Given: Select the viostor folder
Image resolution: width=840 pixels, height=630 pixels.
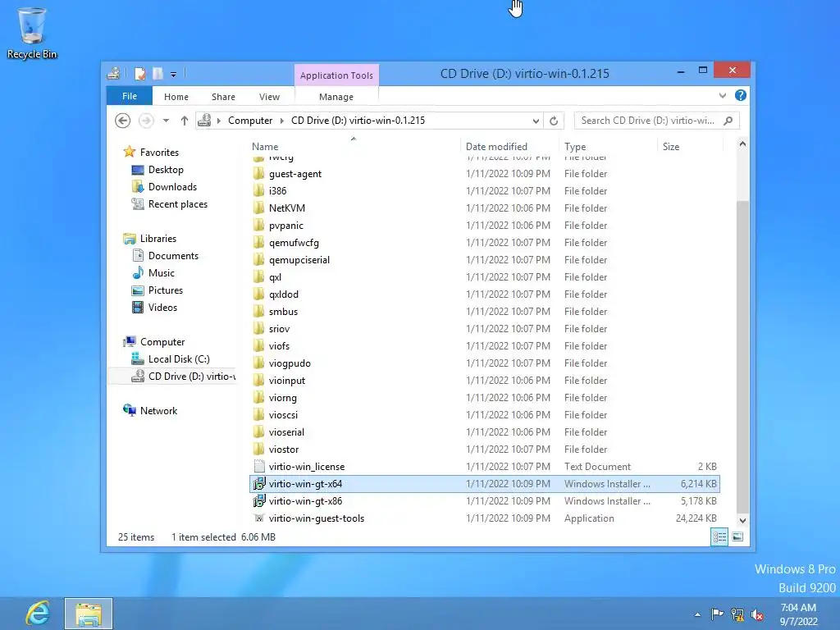Looking at the screenshot, I should tap(283, 450).
